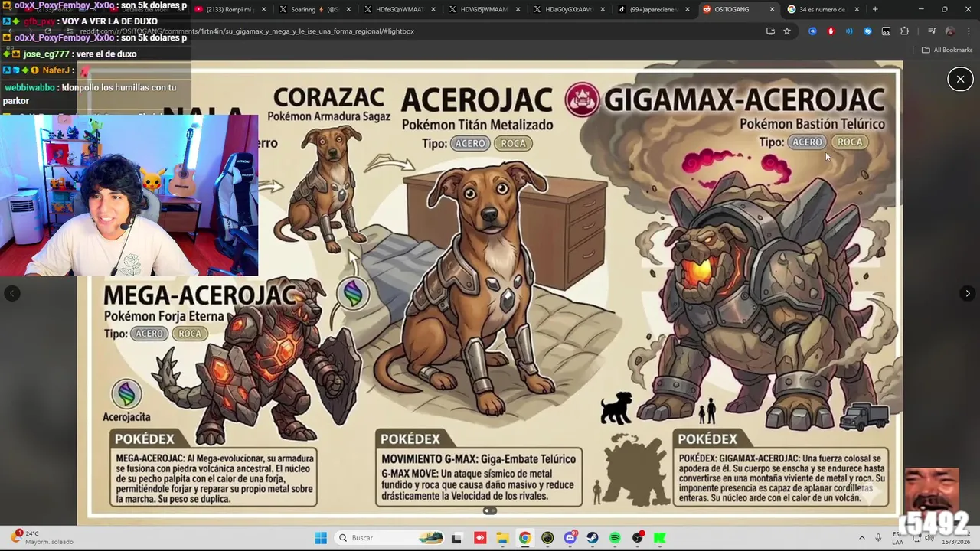This screenshot has width=980, height=551.
Task: Click the lightbox page indicator dots
Action: pos(490,510)
